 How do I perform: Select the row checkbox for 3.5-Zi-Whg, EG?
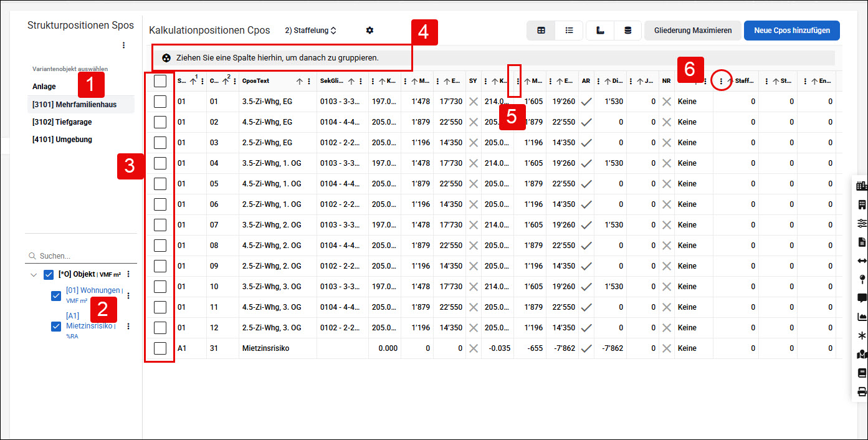pos(160,102)
